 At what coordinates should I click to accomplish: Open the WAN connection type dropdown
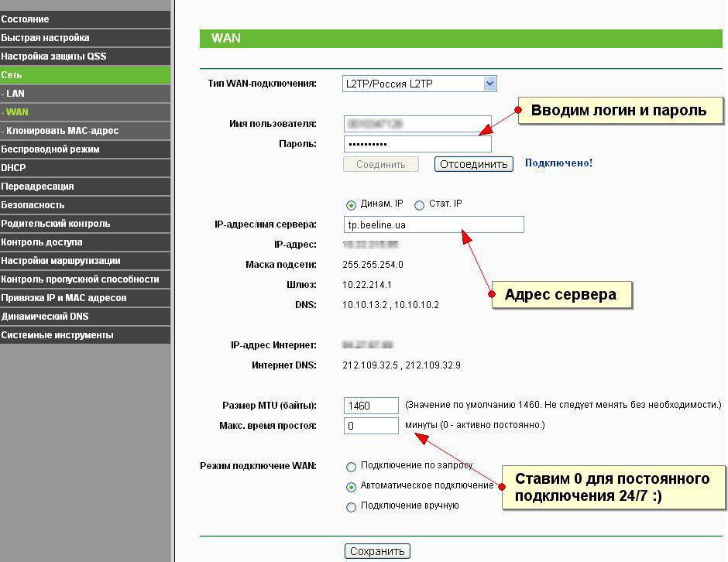click(x=418, y=84)
